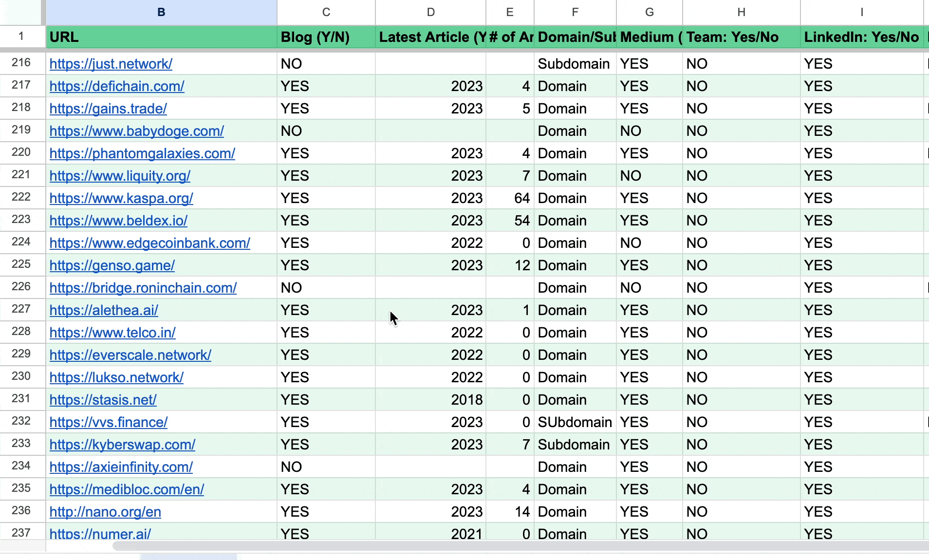The width and height of the screenshot is (929, 560).
Task: Click the nano.org/en link
Action: 105,512
